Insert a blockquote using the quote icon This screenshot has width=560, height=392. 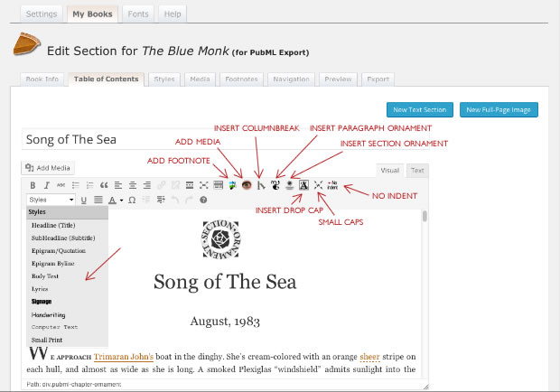pyautogui.click(x=103, y=185)
